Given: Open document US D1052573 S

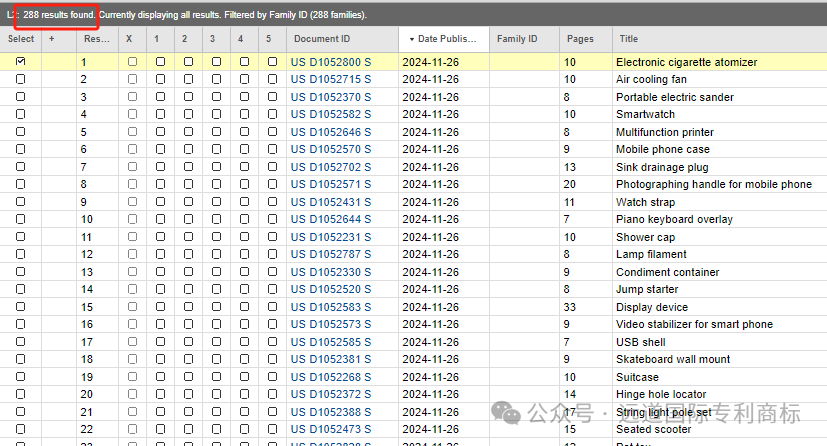Looking at the screenshot, I should coord(331,324).
